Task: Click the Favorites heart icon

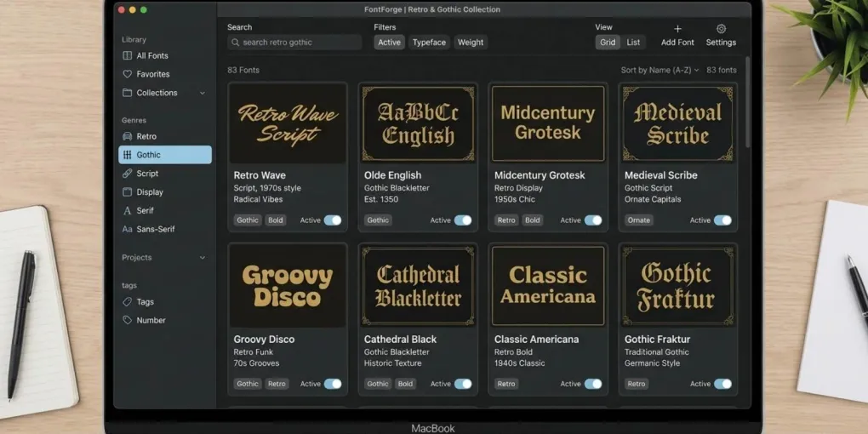Action: 128,74
